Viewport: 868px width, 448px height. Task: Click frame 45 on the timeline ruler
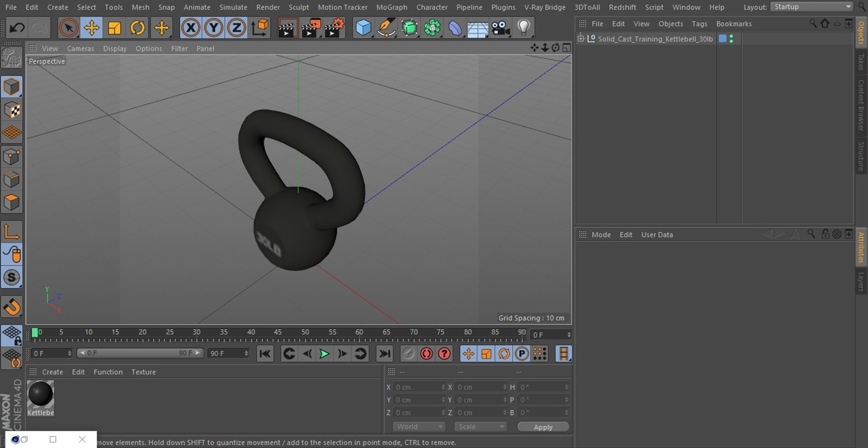click(278, 332)
